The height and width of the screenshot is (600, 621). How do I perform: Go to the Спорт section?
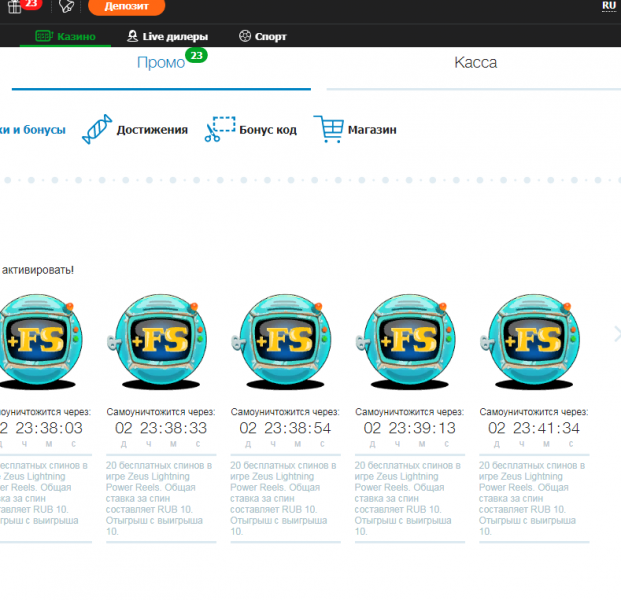coord(262,36)
